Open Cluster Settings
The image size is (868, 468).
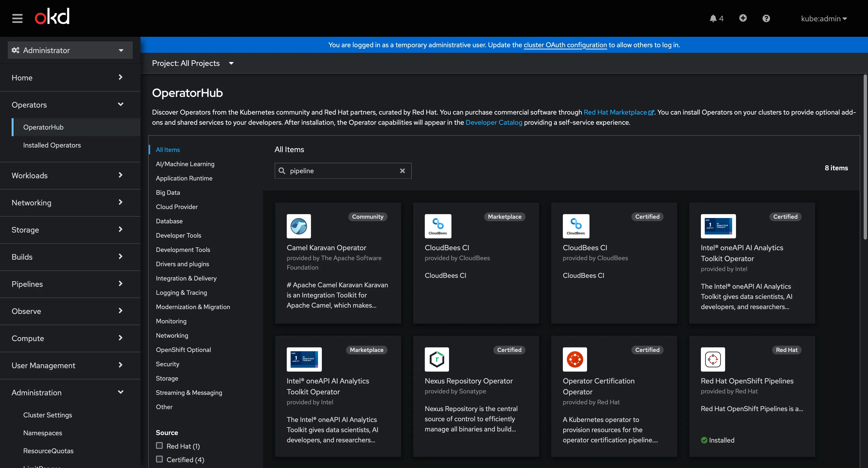47,415
